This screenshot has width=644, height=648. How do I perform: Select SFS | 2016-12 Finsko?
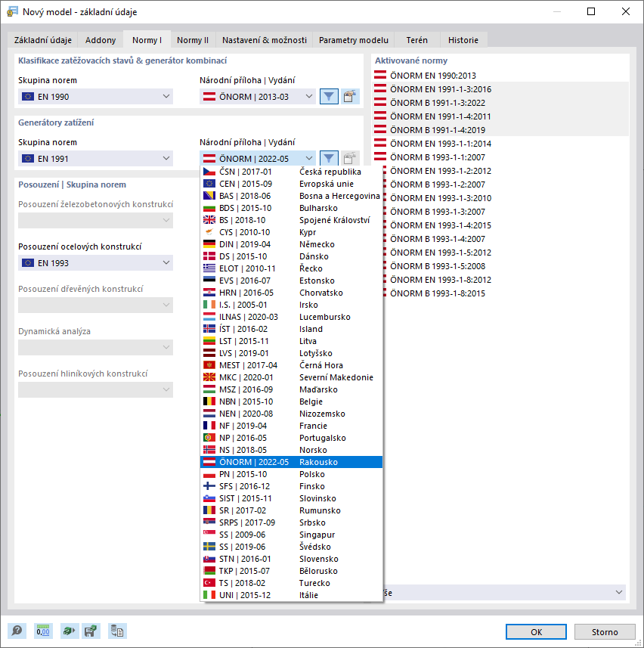tap(291, 486)
